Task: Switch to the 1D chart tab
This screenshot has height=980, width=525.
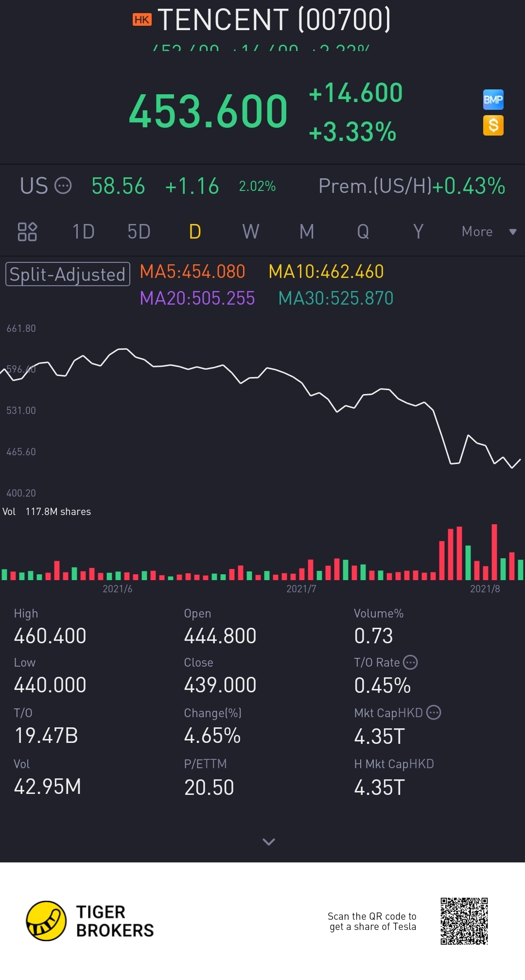Action: pos(83,232)
